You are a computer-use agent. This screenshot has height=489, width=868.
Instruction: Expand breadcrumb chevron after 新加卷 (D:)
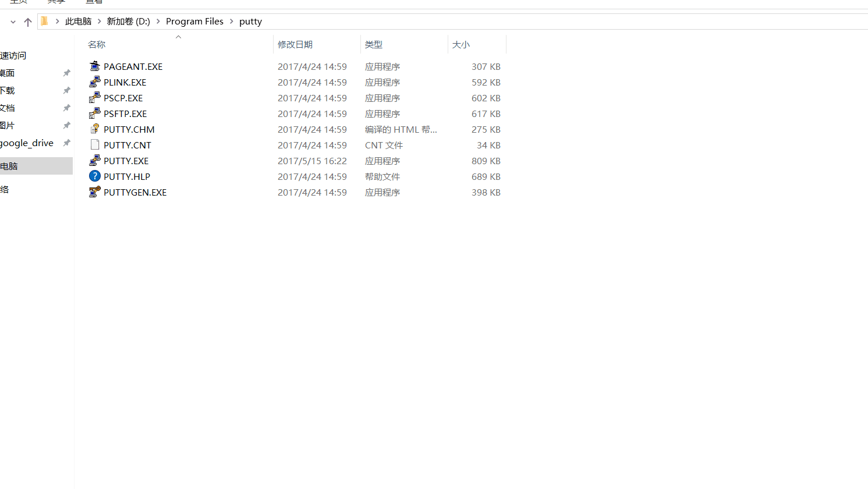tap(158, 22)
